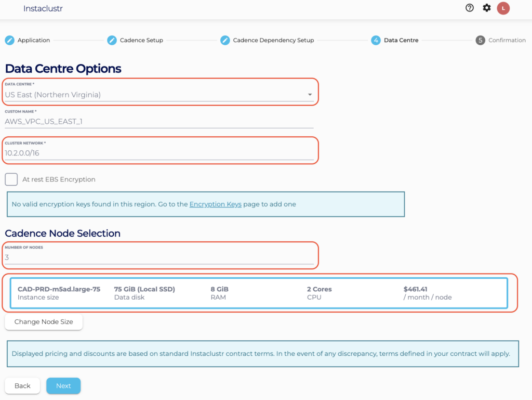Click the Instaclustr logo text
532x400 pixels.
[x=43, y=8]
